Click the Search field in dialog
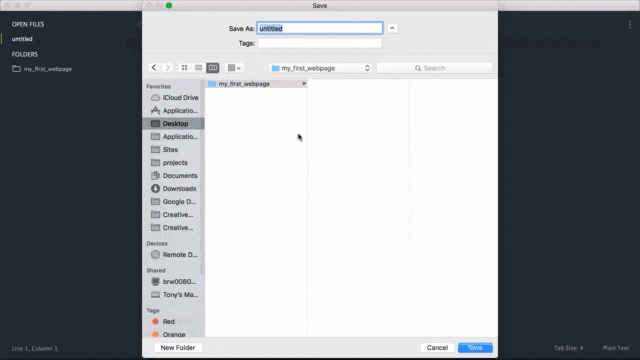The image size is (640, 360). 434,68
